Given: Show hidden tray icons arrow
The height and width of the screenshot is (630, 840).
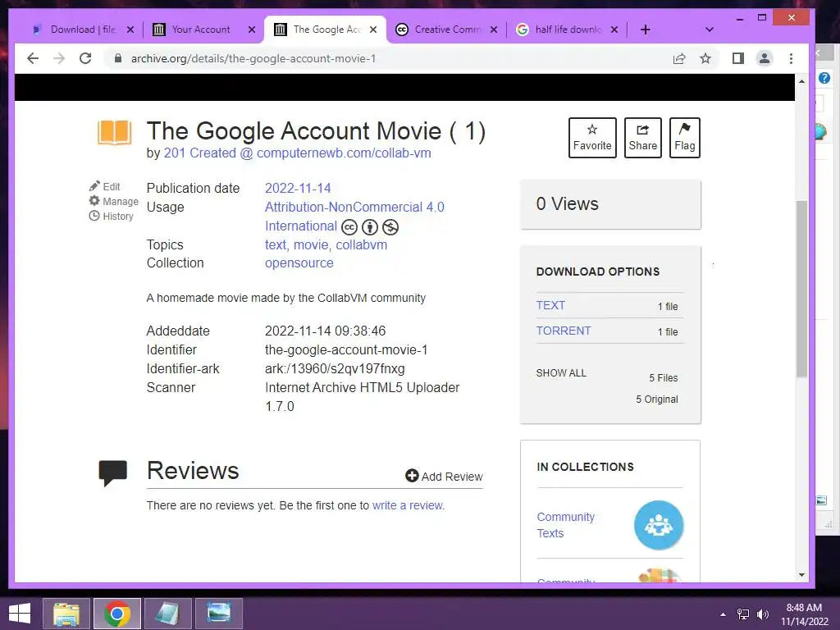Looking at the screenshot, I should coord(723,614).
